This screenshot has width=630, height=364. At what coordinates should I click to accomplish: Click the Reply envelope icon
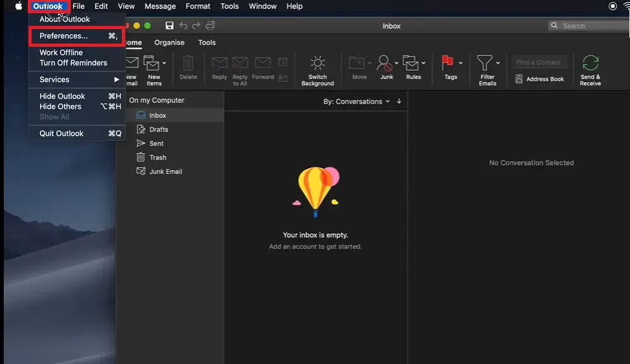point(219,63)
